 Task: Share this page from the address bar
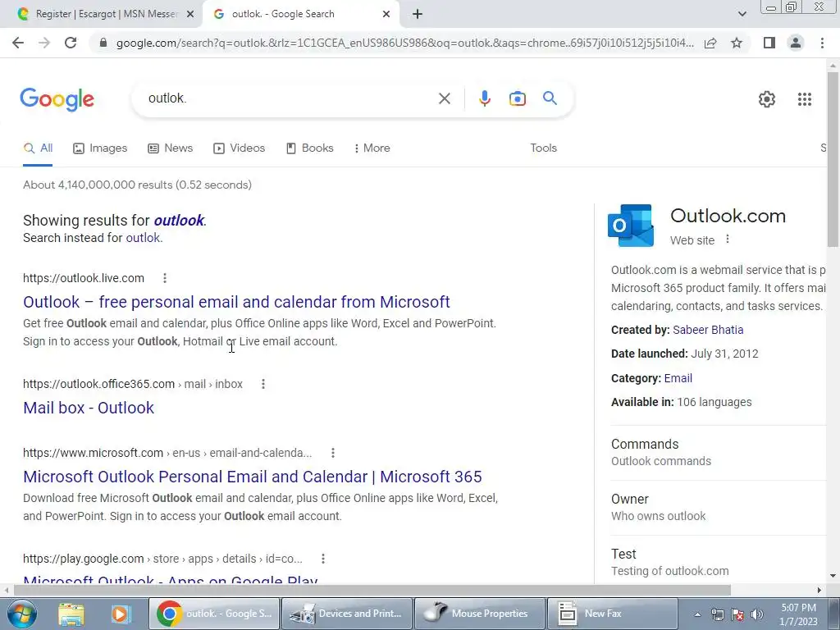coord(710,43)
